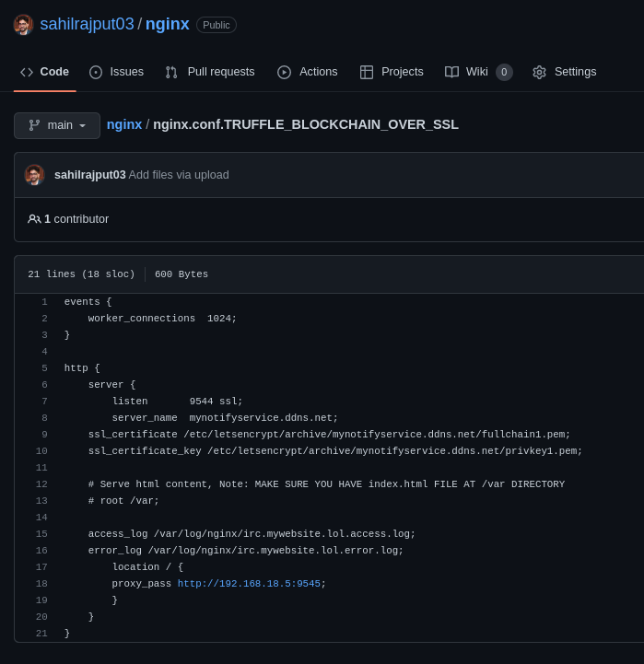Open the Projects tab
Viewport: 644px width, 664px height.
pyautogui.click(x=392, y=72)
